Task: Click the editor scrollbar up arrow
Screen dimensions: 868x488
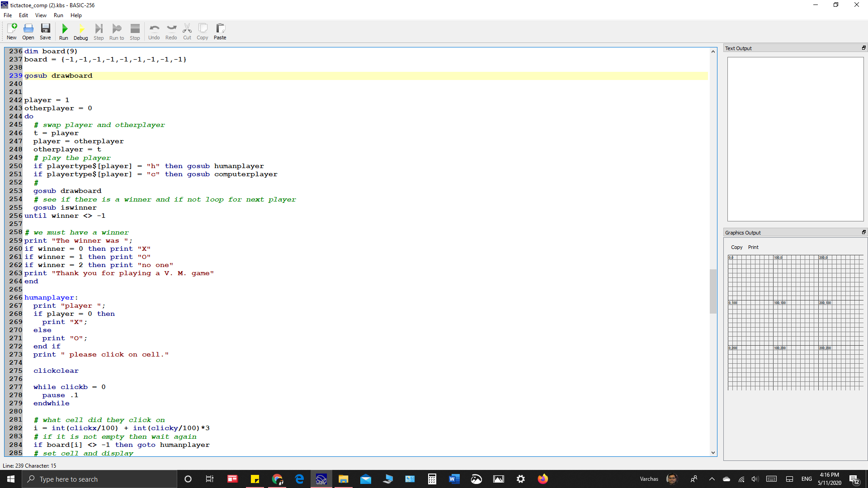Action: [x=713, y=52]
